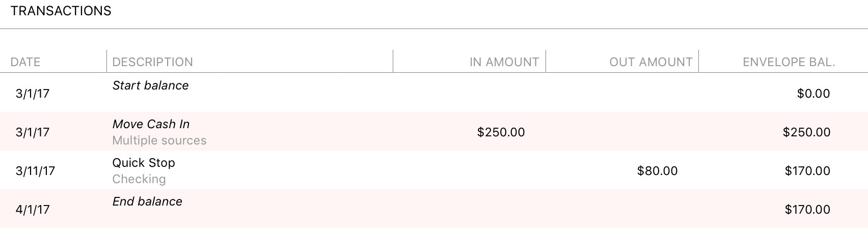Image resolution: width=868 pixels, height=233 pixels.
Task: Click the $250.00 in amount
Action: point(501,132)
